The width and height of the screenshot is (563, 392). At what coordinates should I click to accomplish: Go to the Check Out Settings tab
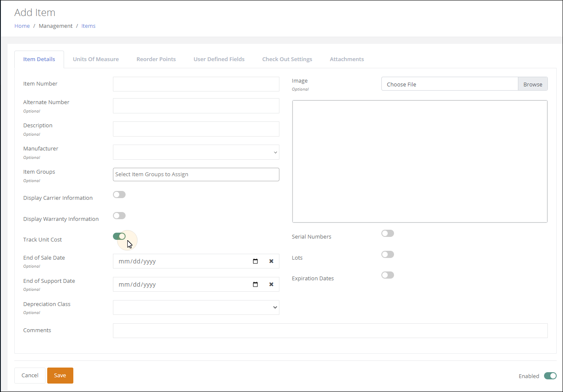coord(287,59)
